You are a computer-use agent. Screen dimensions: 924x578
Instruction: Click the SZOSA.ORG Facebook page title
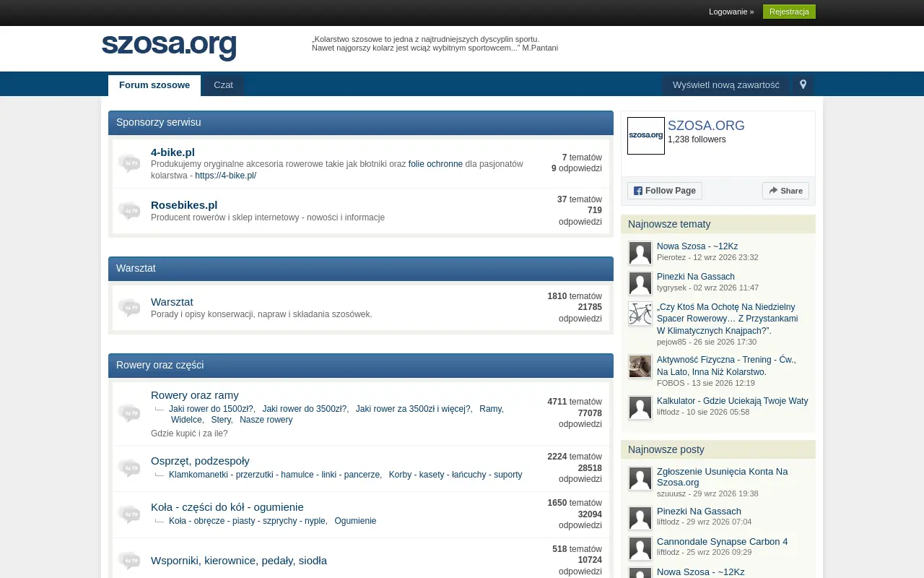tap(706, 126)
